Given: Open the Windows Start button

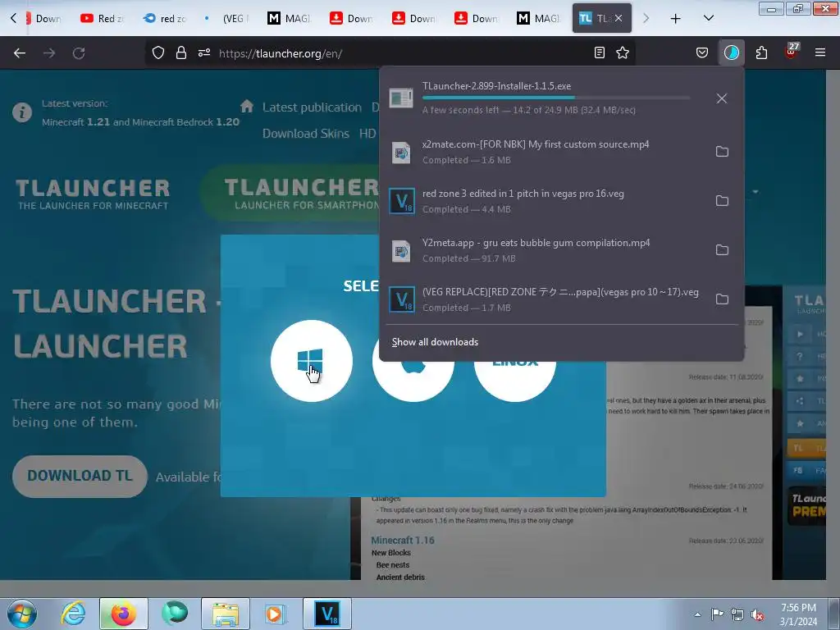Looking at the screenshot, I should point(22,614).
